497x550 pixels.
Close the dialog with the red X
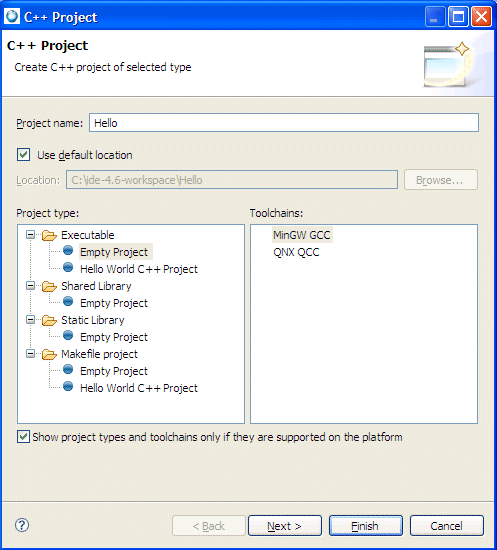pos(481,16)
